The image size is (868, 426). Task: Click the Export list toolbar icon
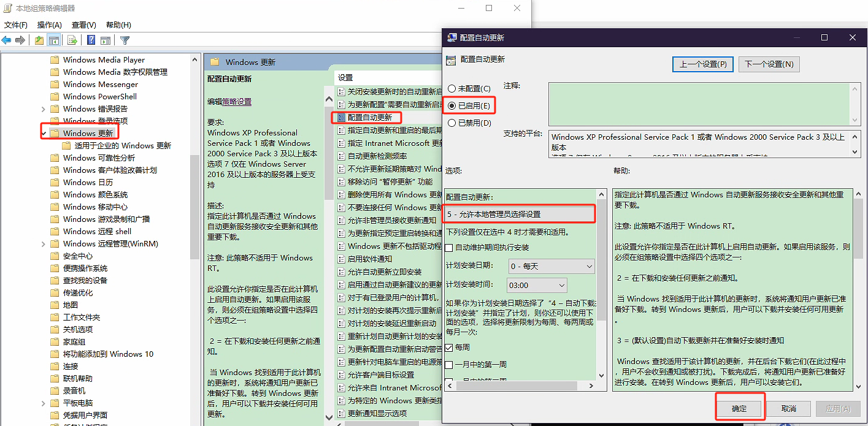(72, 40)
